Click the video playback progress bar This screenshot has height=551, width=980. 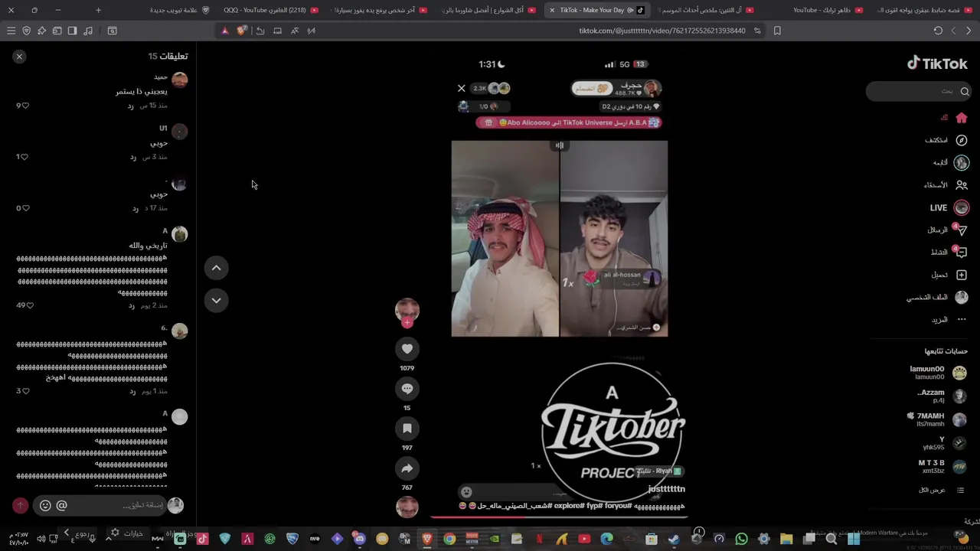click(x=559, y=517)
